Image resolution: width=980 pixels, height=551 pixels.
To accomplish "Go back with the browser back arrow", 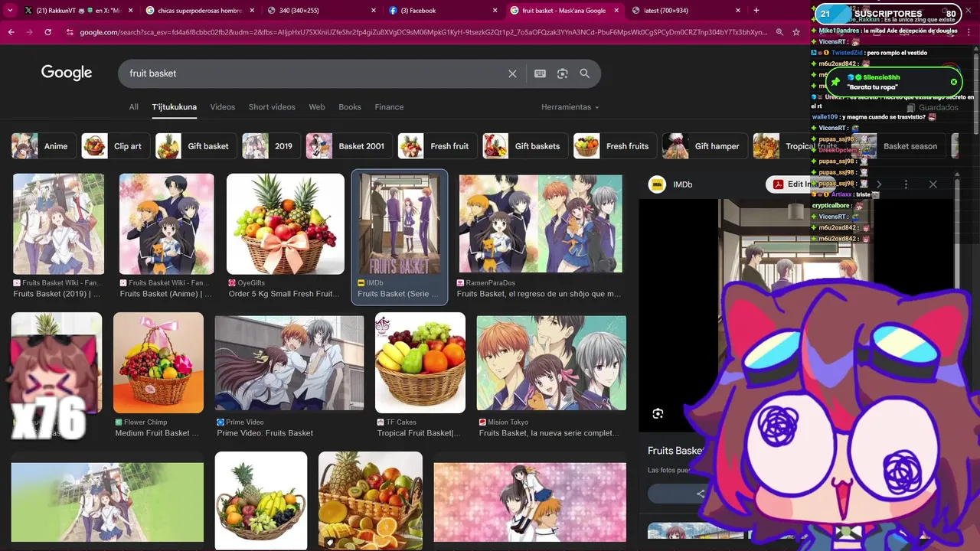I will point(11,32).
